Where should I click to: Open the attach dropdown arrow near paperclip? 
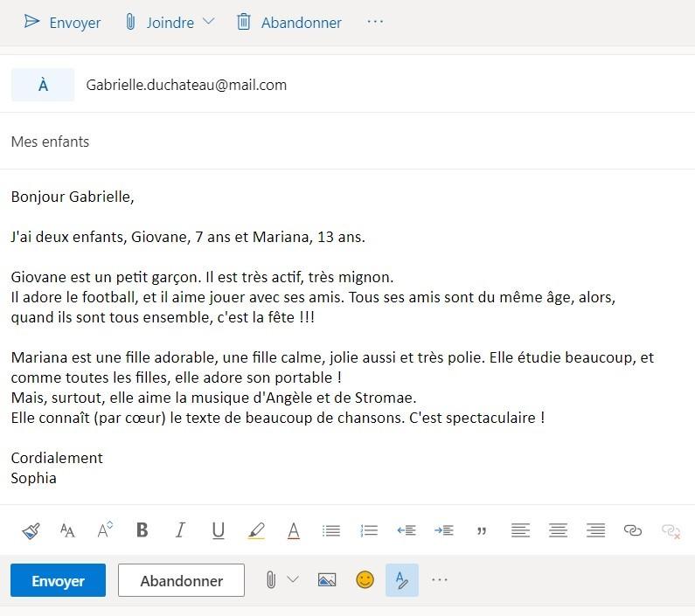(293, 579)
